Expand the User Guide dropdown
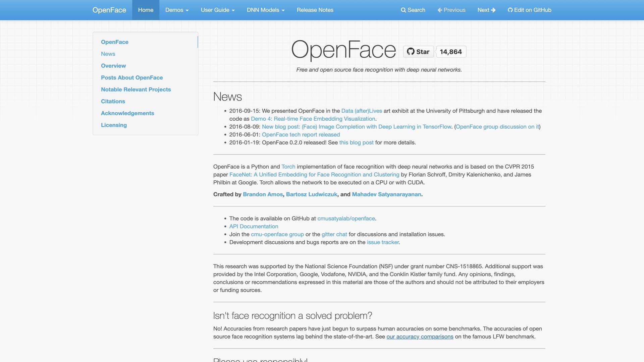 pyautogui.click(x=217, y=10)
